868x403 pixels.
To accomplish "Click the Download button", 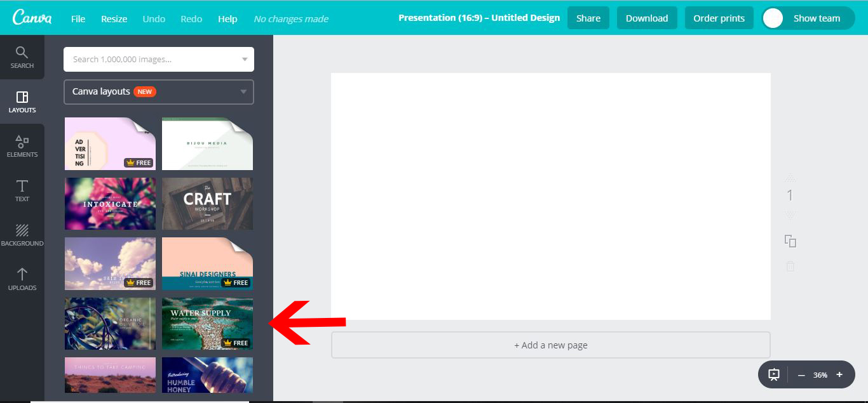I will tap(647, 18).
